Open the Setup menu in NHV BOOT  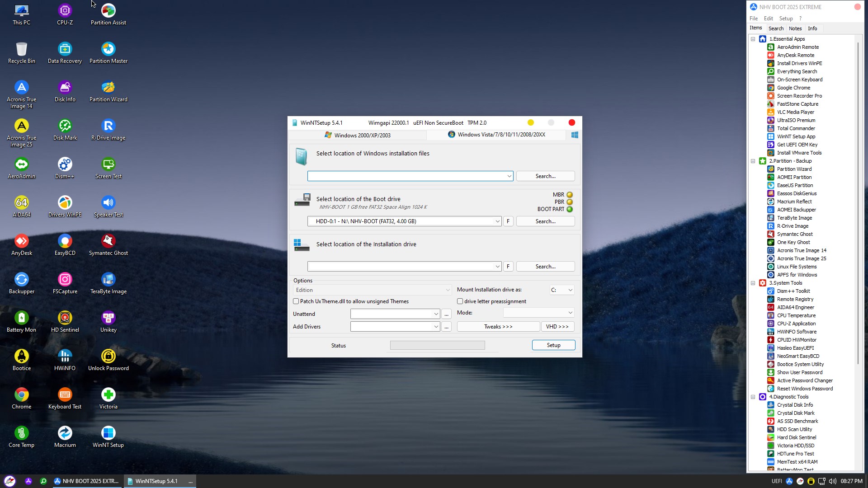(786, 19)
